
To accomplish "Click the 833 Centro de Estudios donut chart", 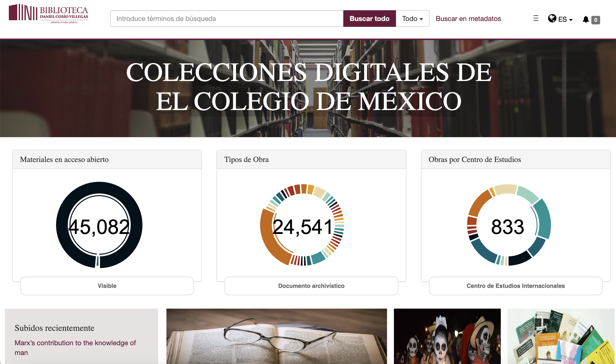I will [509, 225].
